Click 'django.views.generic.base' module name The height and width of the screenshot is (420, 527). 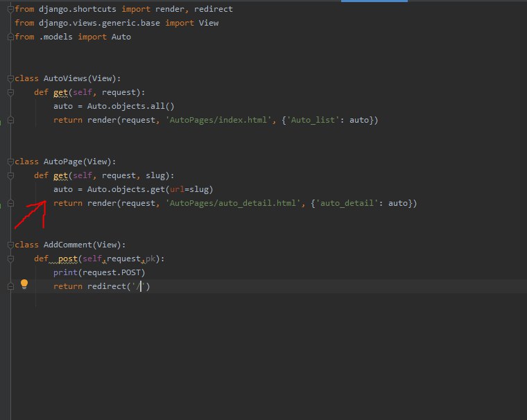point(99,23)
